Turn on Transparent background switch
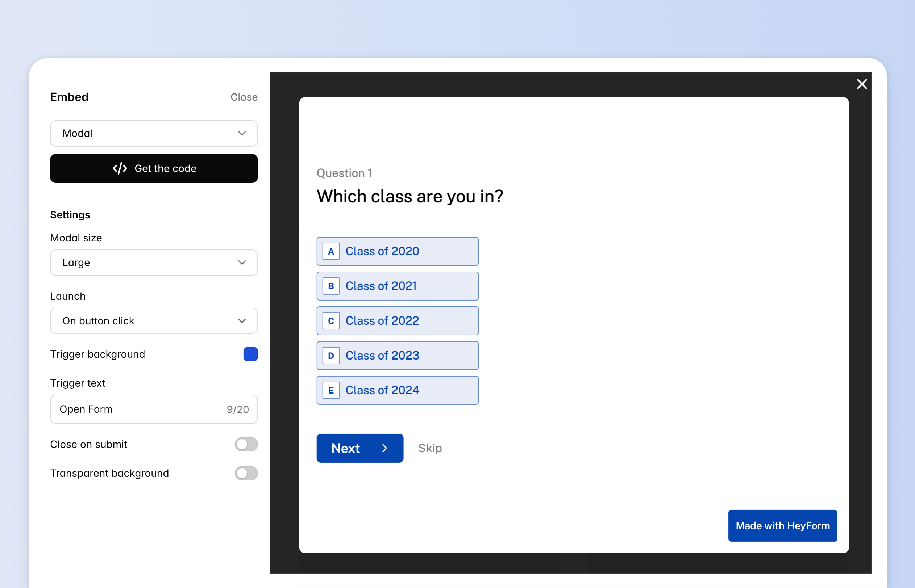Image resolution: width=915 pixels, height=588 pixels. [x=246, y=474]
